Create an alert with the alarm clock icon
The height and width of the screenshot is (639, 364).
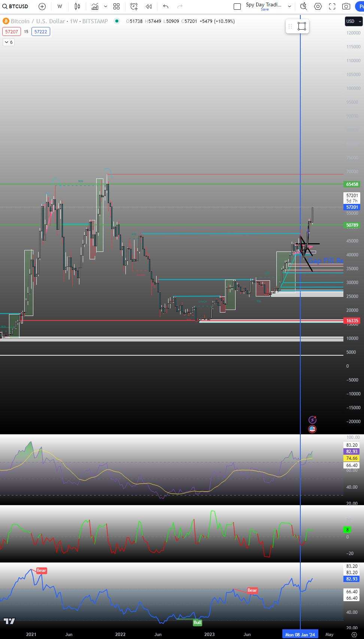tap(134, 6)
